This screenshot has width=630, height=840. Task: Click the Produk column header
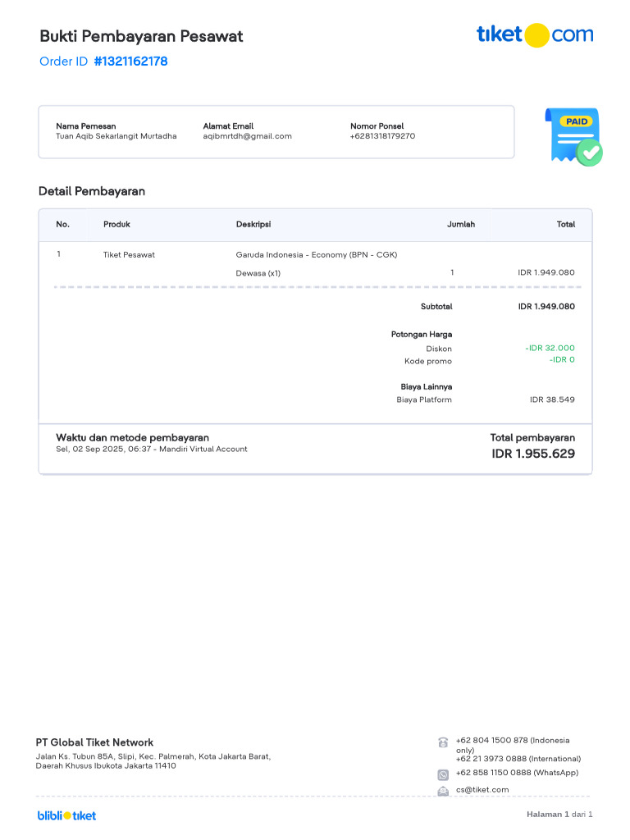pyautogui.click(x=116, y=224)
